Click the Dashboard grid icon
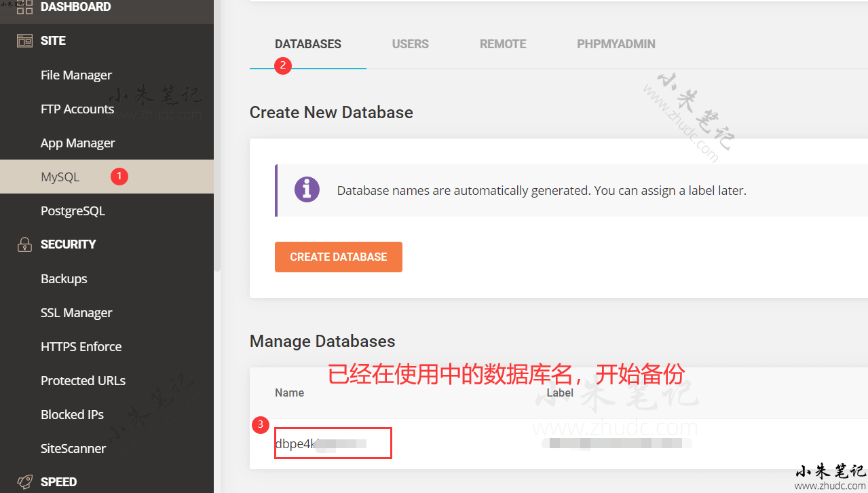868x493 pixels. [24, 7]
